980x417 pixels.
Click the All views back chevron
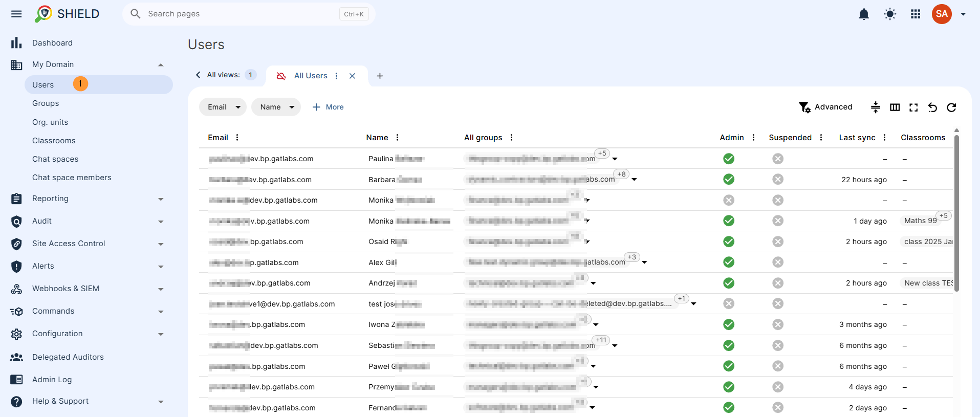(x=198, y=75)
